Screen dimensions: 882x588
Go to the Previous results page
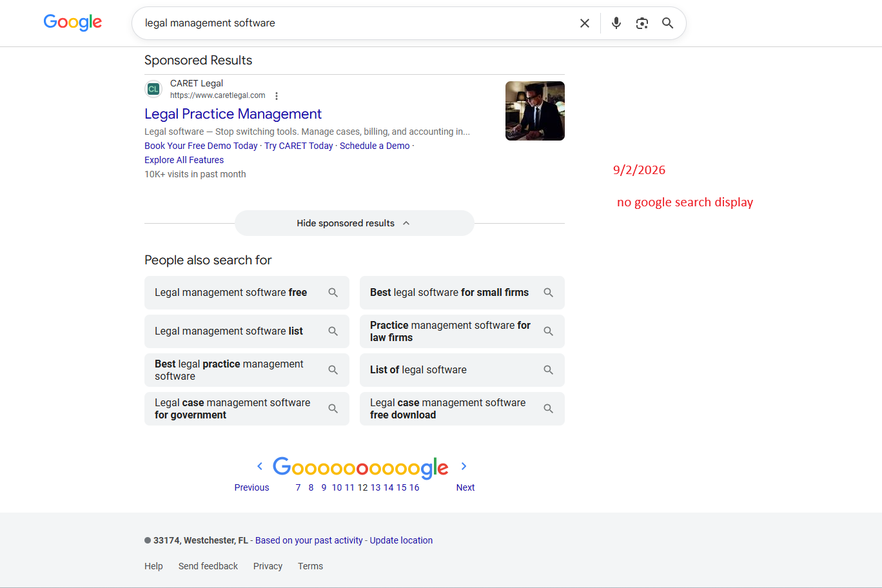pyautogui.click(x=251, y=487)
